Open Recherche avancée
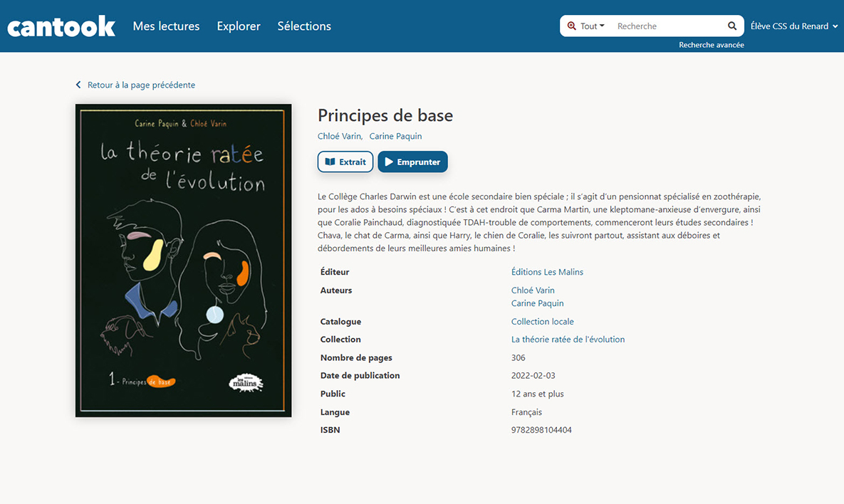This screenshot has height=504, width=844. click(x=711, y=45)
